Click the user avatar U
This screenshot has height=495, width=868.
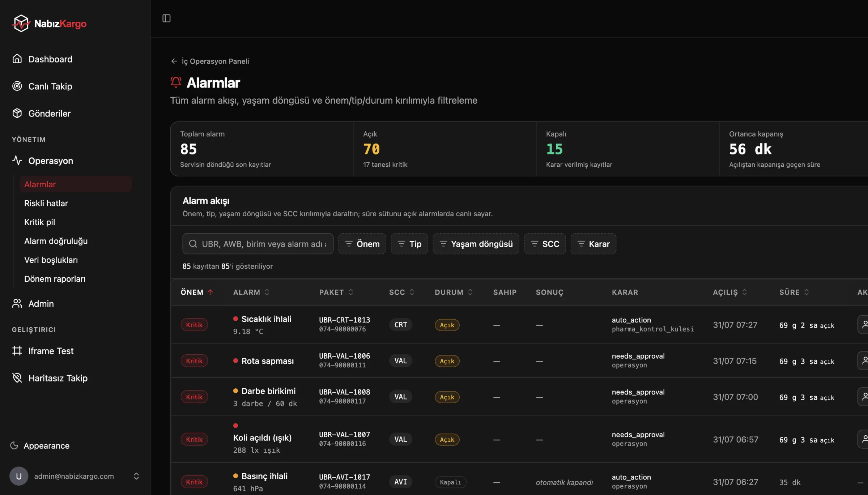[x=19, y=476]
